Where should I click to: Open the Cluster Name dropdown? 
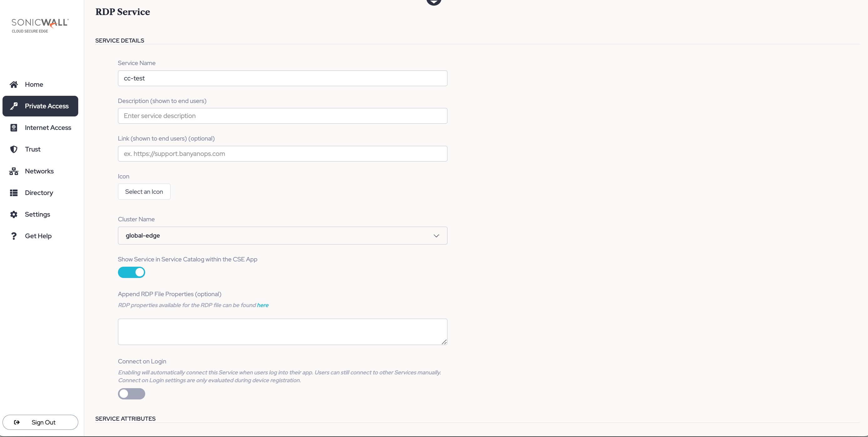pos(282,236)
